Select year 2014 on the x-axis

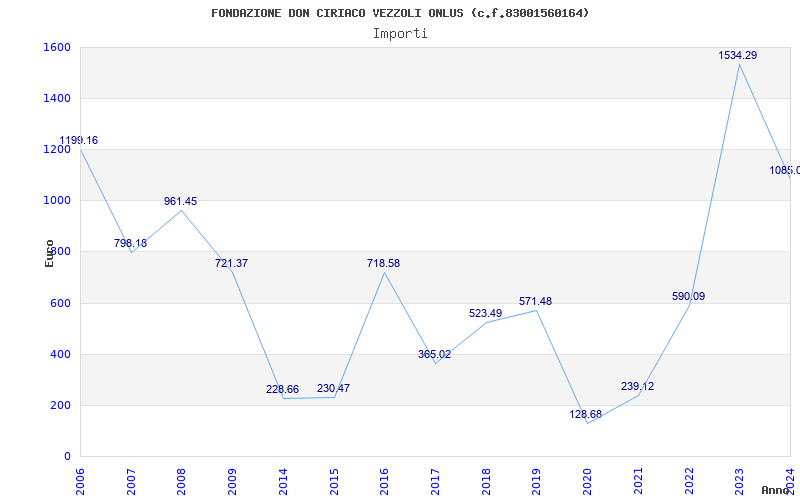[283, 482]
